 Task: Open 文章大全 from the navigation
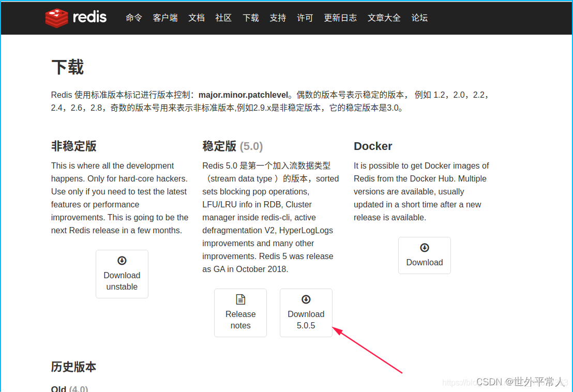(x=384, y=18)
